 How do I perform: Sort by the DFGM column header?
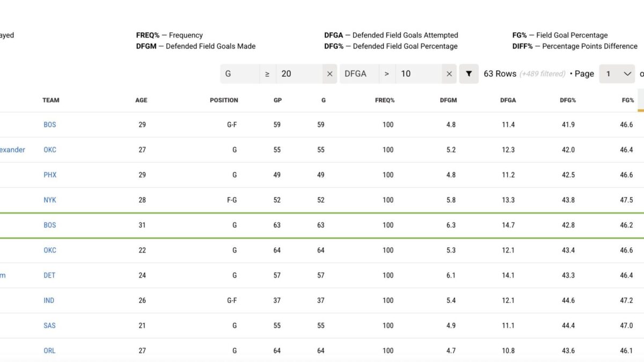448,100
